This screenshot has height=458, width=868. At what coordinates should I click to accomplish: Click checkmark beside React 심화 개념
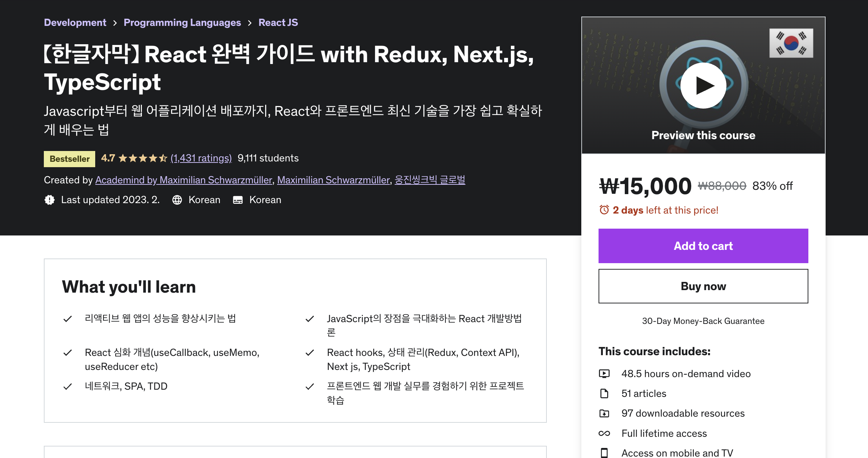point(68,353)
